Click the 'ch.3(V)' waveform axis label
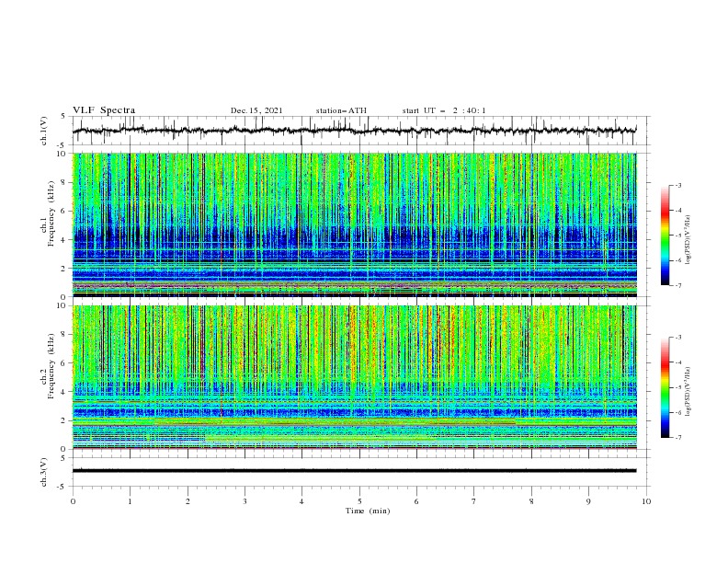Screen dimensions: 728x563 (44, 472)
